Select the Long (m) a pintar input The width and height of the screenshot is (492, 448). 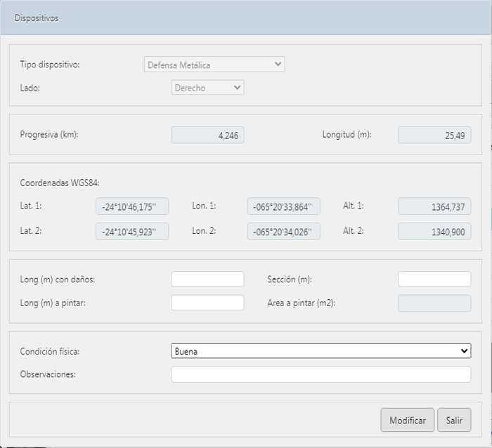[x=207, y=303]
